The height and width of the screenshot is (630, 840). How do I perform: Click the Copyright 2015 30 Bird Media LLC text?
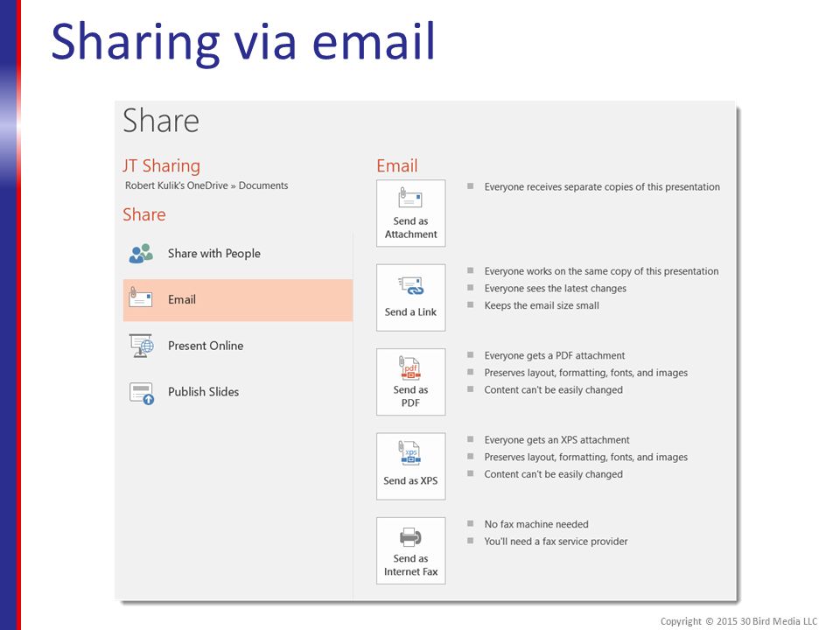[738, 621]
